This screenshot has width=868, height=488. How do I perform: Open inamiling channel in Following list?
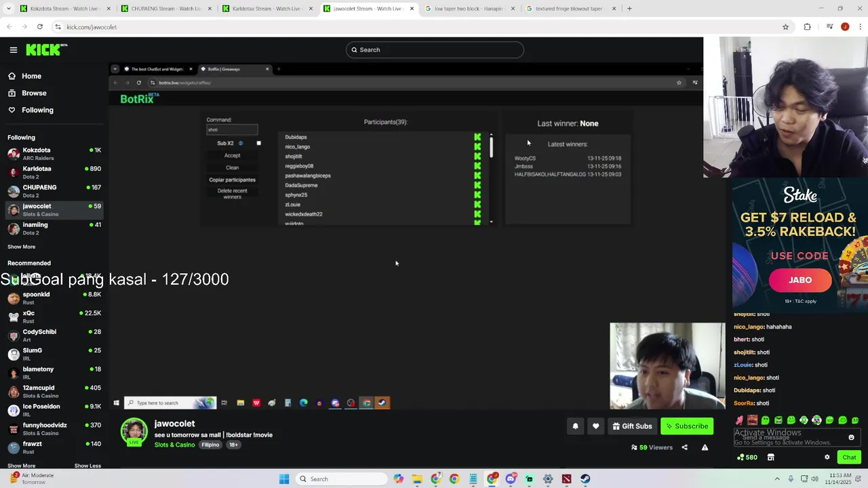pos(54,228)
